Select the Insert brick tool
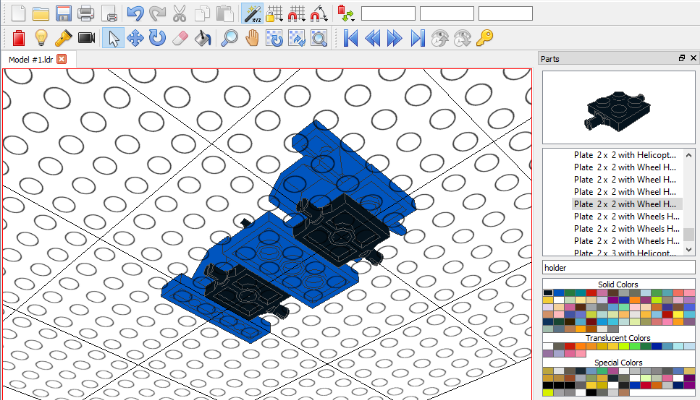The height and width of the screenshot is (400, 700). tap(17, 38)
